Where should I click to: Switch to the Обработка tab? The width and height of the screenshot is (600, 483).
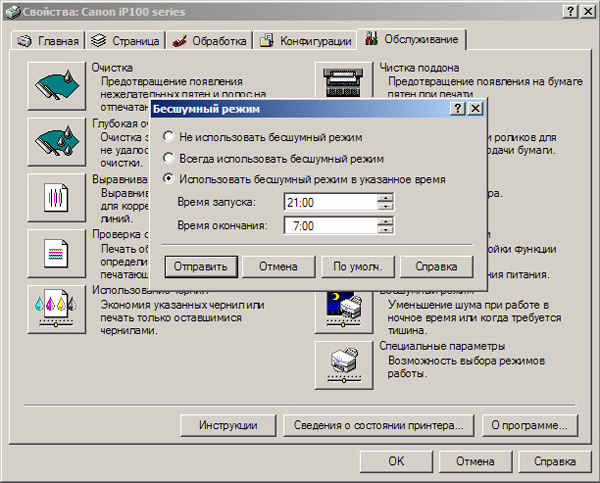210,40
